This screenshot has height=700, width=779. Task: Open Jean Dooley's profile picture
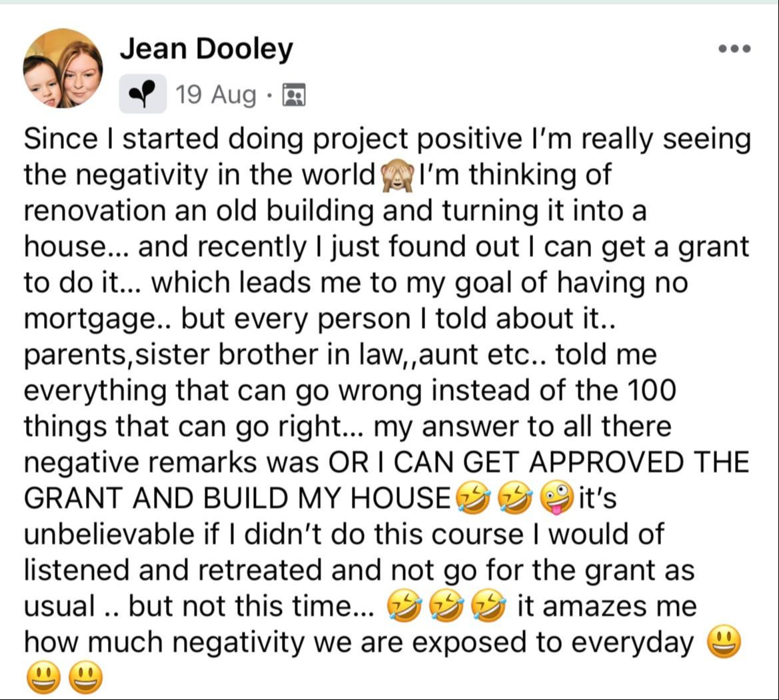[63, 68]
